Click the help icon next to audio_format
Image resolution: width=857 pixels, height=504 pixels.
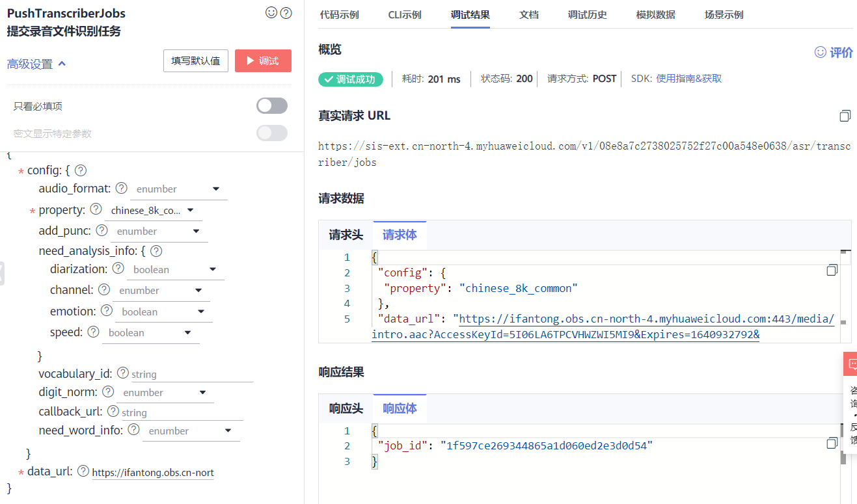click(121, 189)
